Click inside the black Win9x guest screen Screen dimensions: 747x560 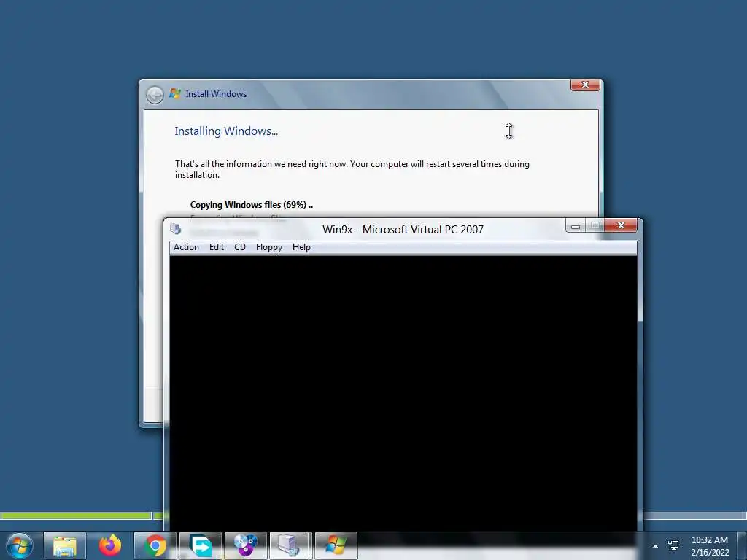[x=403, y=393]
